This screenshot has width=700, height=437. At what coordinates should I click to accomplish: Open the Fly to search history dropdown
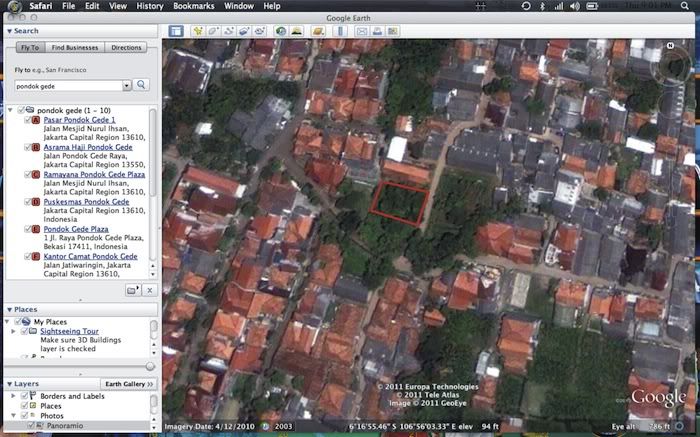tap(127, 86)
